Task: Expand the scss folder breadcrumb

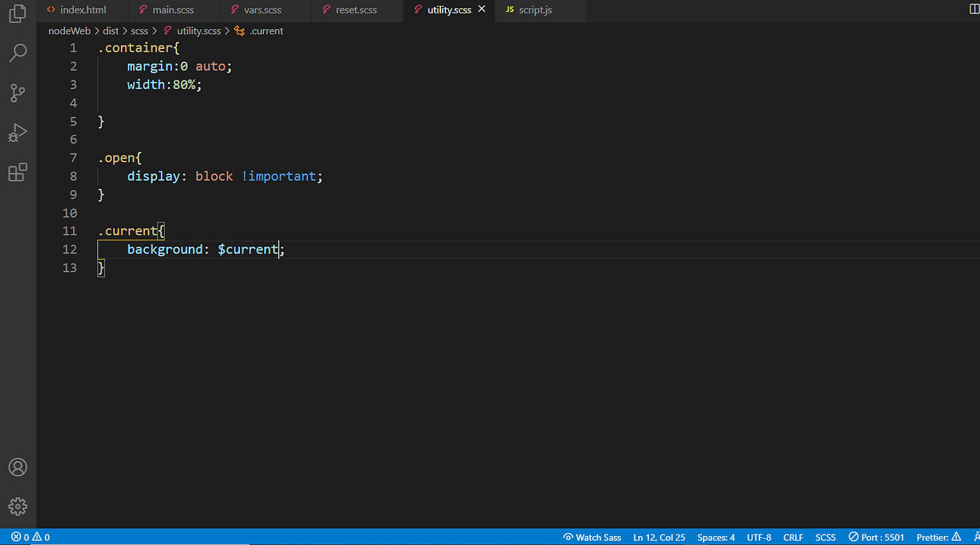Action: point(139,31)
